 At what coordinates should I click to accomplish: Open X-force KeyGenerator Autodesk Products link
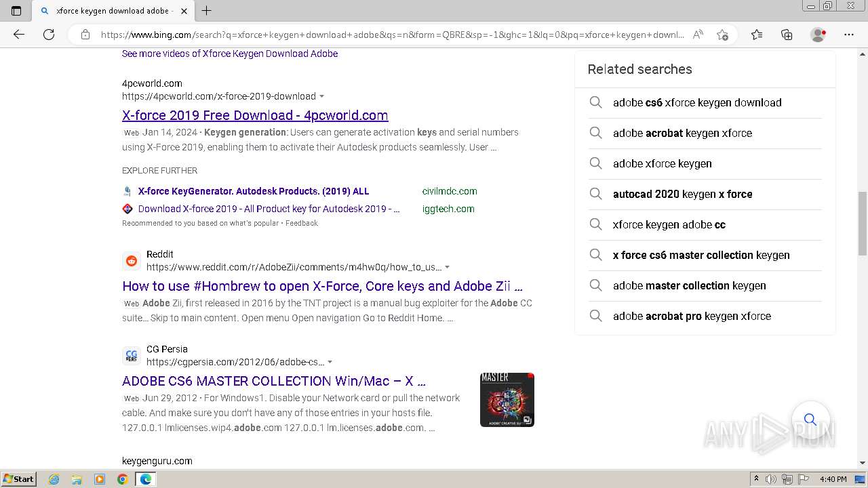[x=254, y=191]
